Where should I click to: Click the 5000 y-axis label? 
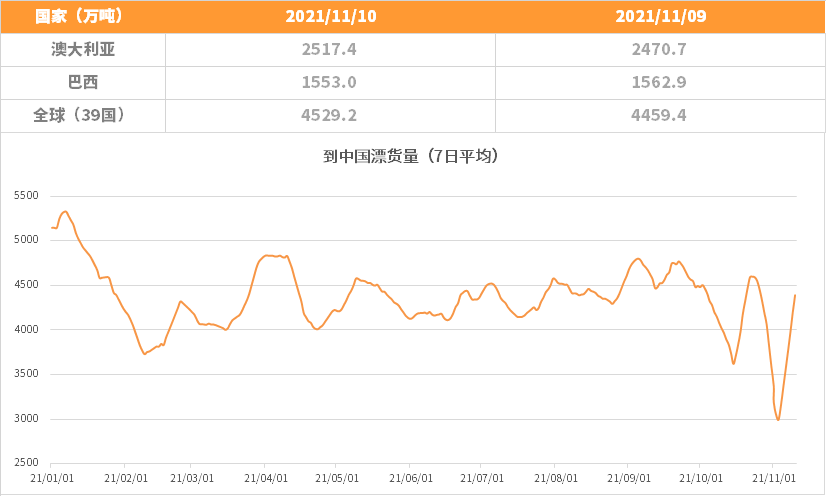tap(26, 240)
